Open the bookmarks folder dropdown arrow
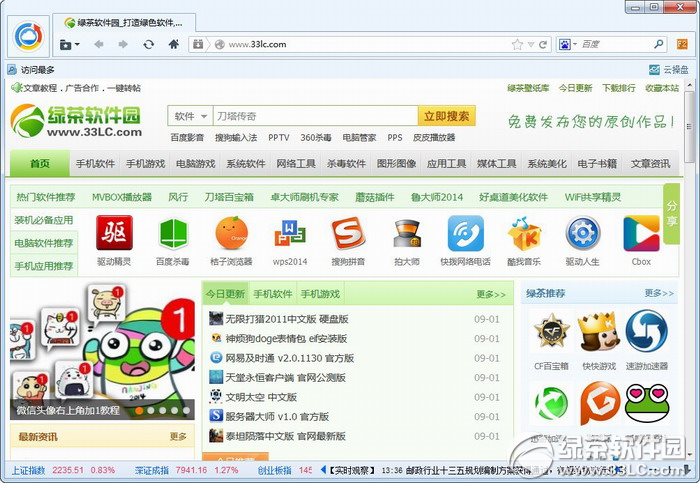This screenshot has width=700, height=490. click(x=77, y=44)
